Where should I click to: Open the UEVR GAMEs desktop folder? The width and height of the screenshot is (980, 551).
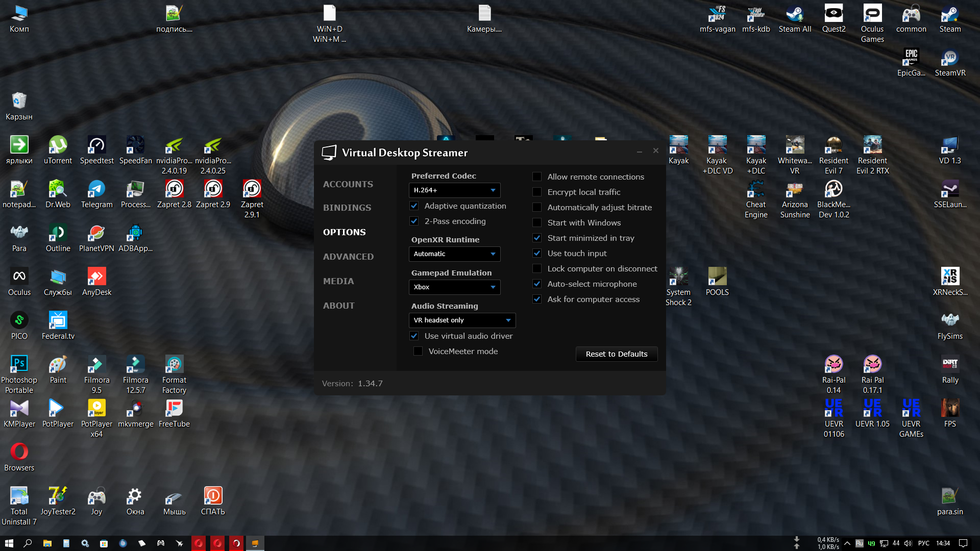click(911, 418)
